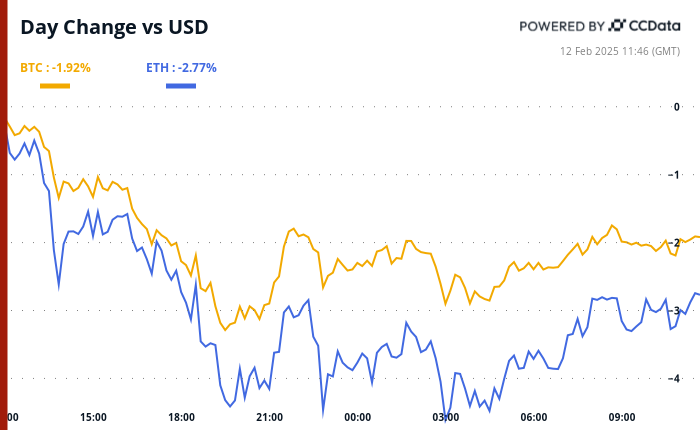Click the red vertical bar at left edge

(x=3, y=215)
